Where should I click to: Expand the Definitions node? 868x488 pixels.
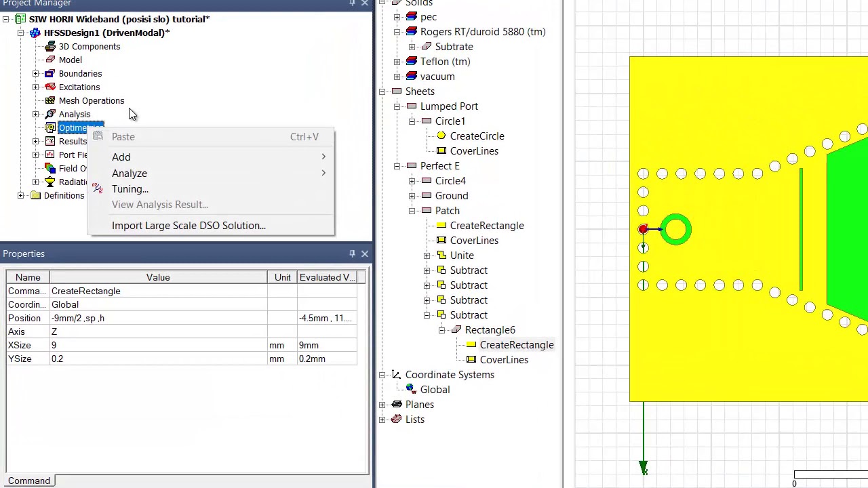[20, 195]
